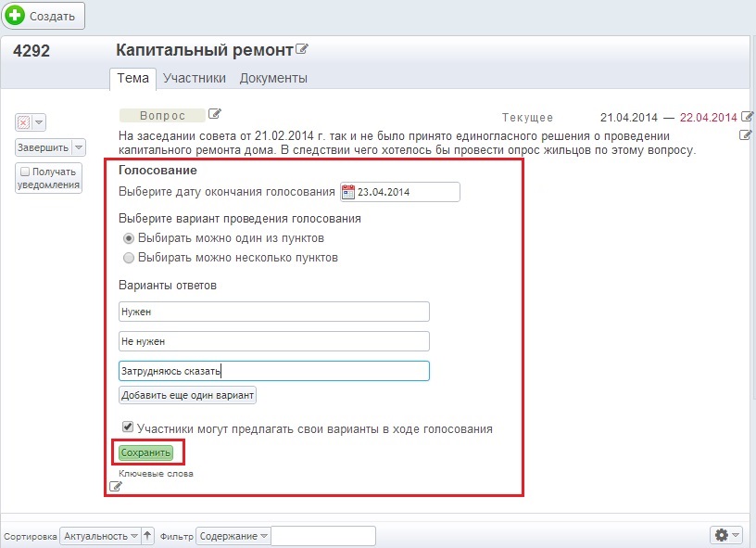Viewport: 756px width, 548px height.
Task: Click Добавить еще один вариант button
Action: tap(187, 395)
